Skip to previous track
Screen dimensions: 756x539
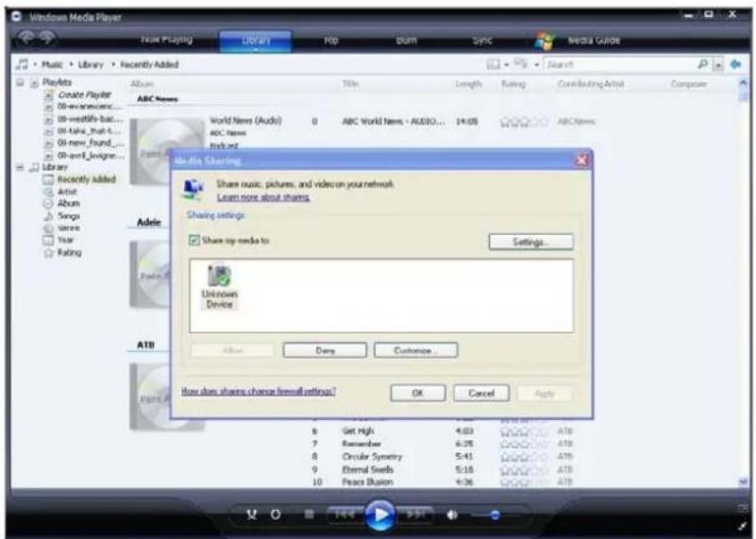pyautogui.click(x=344, y=514)
